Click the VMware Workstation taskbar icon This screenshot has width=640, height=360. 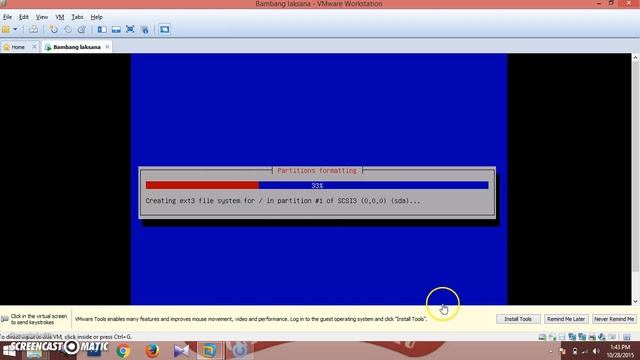point(210,351)
